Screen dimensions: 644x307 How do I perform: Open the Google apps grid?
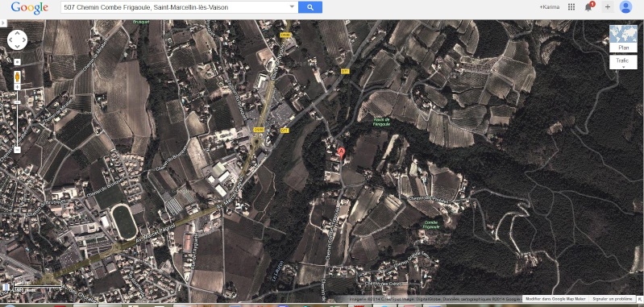pyautogui.click(x=571, y=7)
